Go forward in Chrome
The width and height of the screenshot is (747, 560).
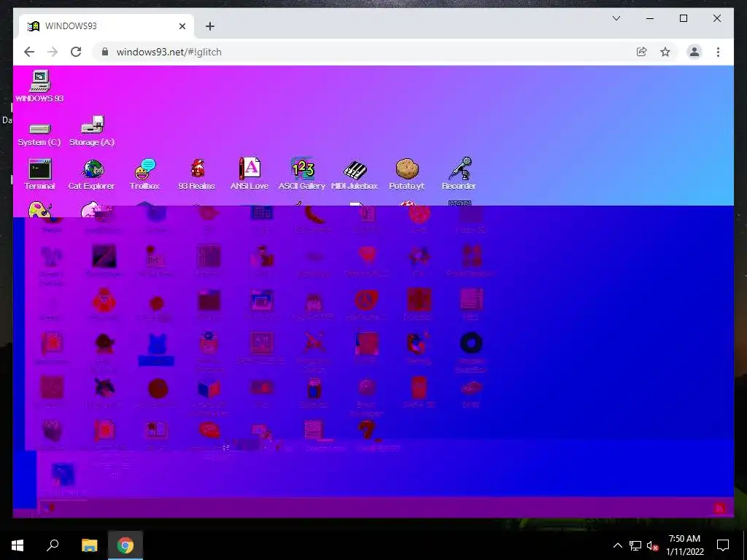(53, 52)
